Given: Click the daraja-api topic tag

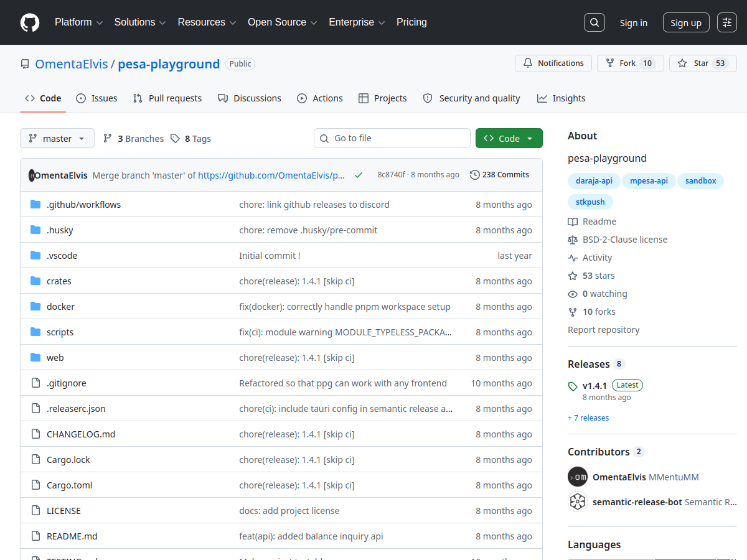Looking at the screenshot, I should 593,181.
